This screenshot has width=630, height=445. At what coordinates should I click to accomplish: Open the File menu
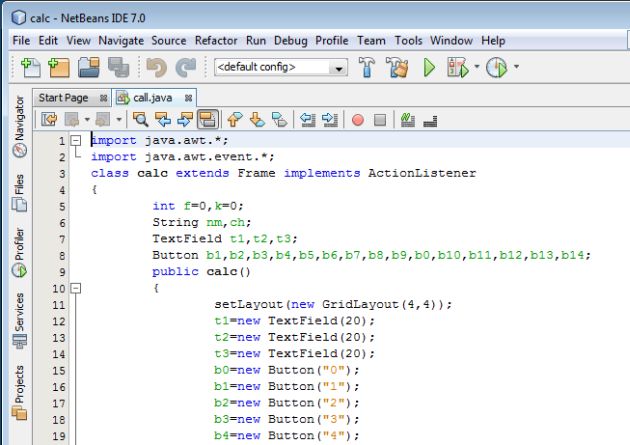click(21, 41)
